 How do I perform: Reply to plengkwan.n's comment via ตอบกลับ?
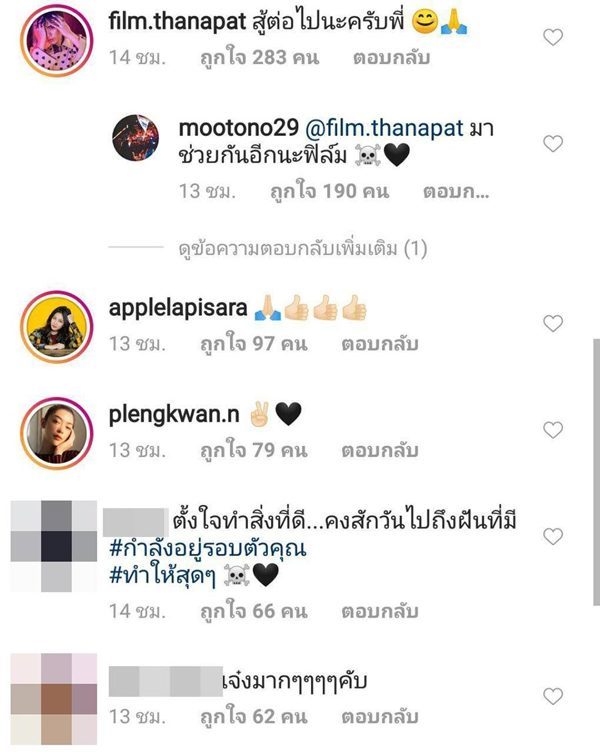click(x=380, y=450)
